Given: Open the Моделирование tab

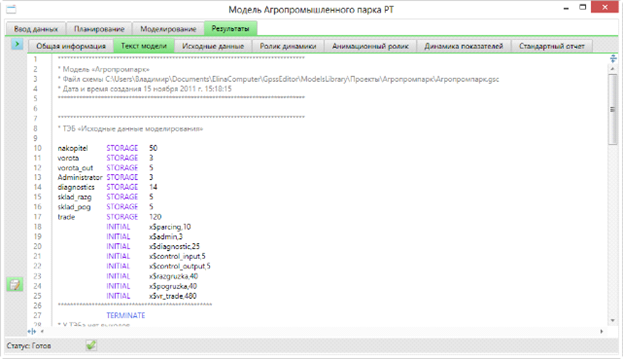Looking at the screenshot, I should point(168,29).
